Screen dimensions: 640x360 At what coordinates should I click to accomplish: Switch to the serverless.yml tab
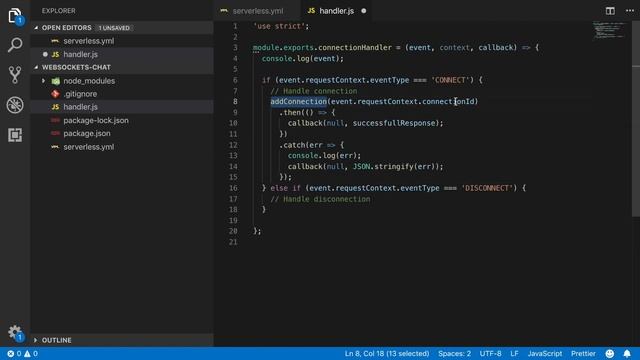coord(258,11)
